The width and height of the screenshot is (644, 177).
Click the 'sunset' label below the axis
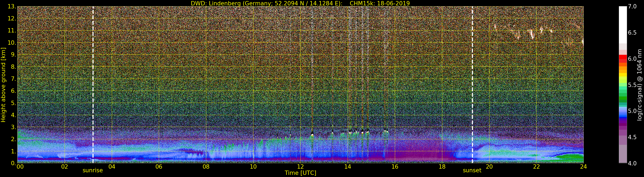click(472, 171)
